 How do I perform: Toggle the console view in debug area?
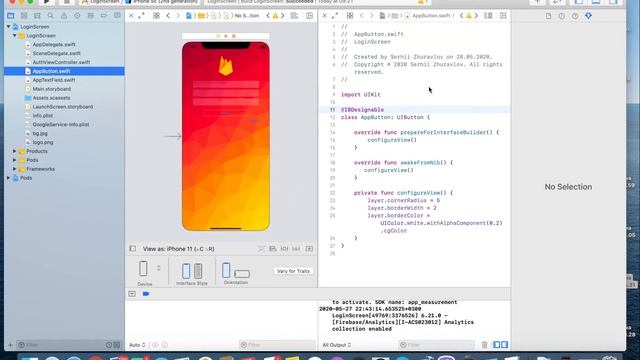[504, 345]
